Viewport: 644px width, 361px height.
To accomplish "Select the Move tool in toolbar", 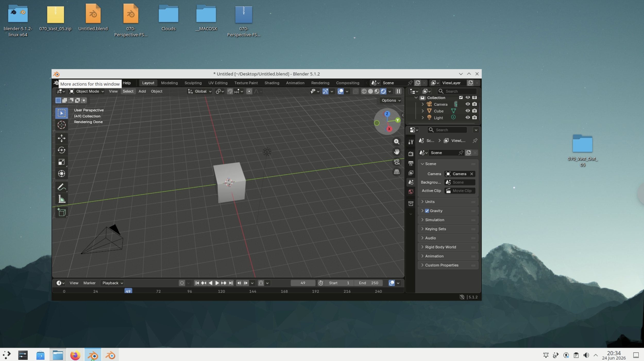I will click(x=61, y=138).
